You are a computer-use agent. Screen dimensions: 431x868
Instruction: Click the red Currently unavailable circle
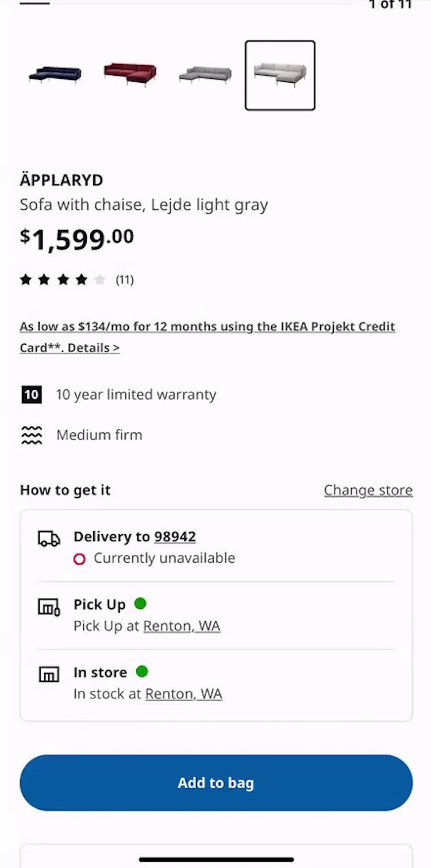point(79,559)
